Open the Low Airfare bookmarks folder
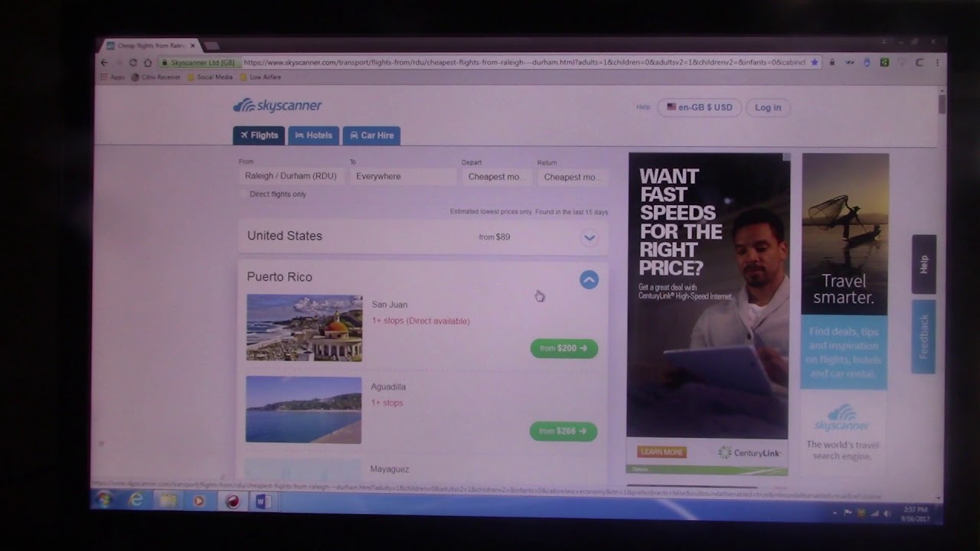 click(260, 77)
